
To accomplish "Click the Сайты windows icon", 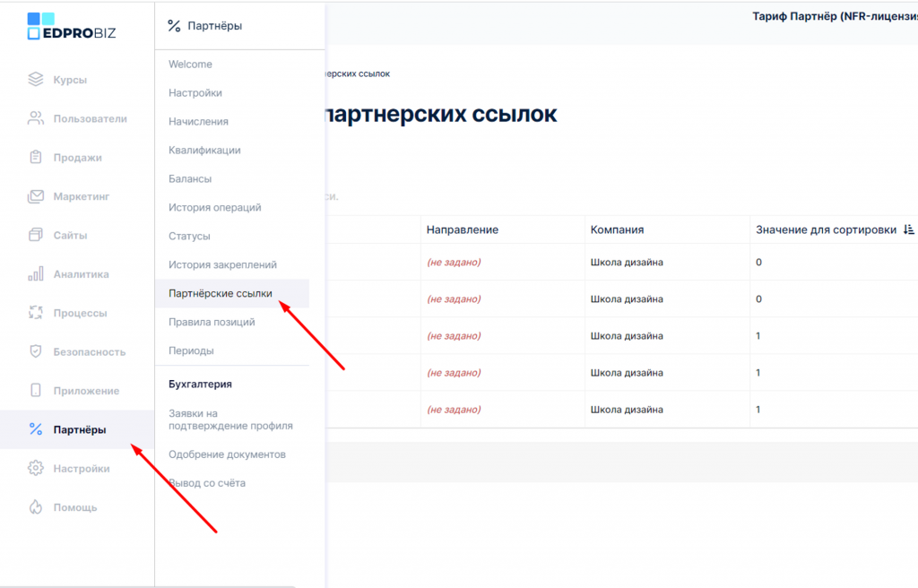I will click(x=36, y=235).
